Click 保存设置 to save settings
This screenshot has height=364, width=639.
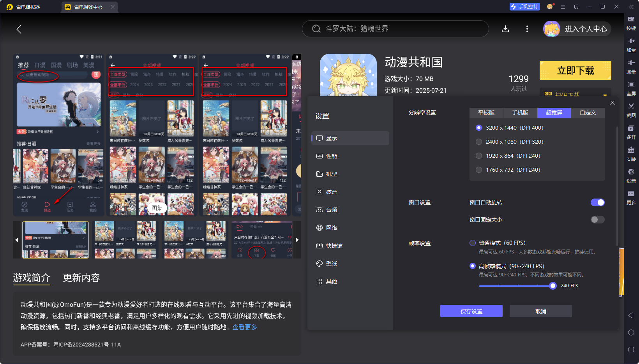pos(471,311)
